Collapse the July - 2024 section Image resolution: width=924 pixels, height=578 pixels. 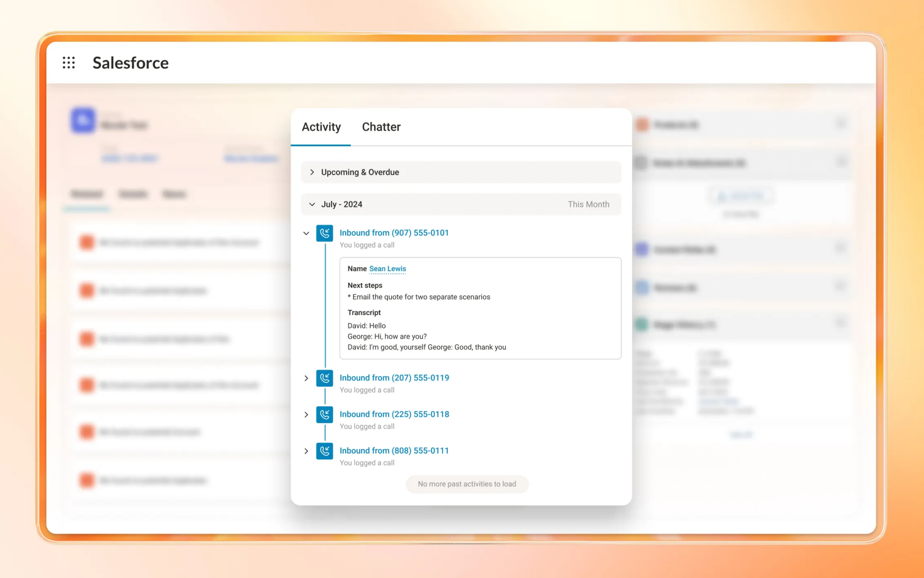click(312, 204)
